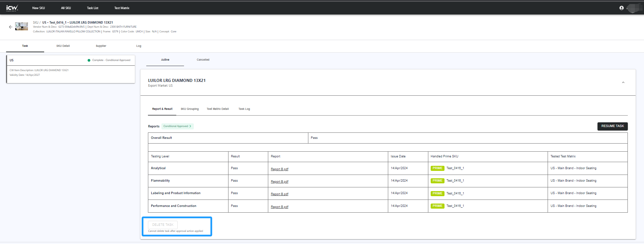Go to the All SKU page
The image size is (644, 244).
[x=66, y=8]
